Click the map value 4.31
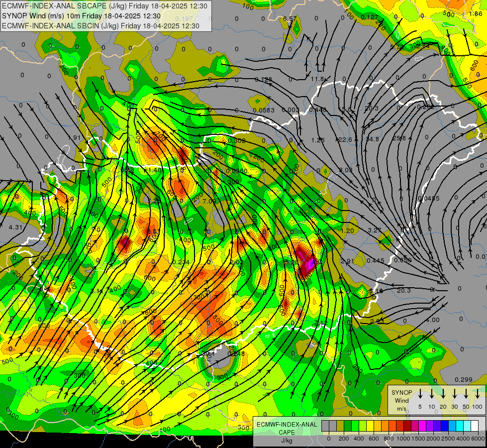 [x=15, y=227]
